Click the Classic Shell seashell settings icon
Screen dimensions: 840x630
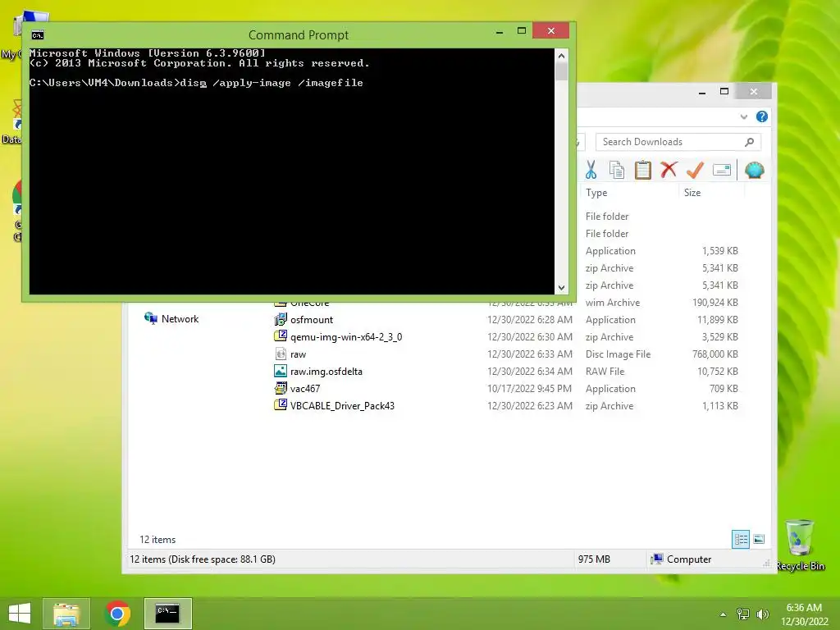(x=755, y=171)
